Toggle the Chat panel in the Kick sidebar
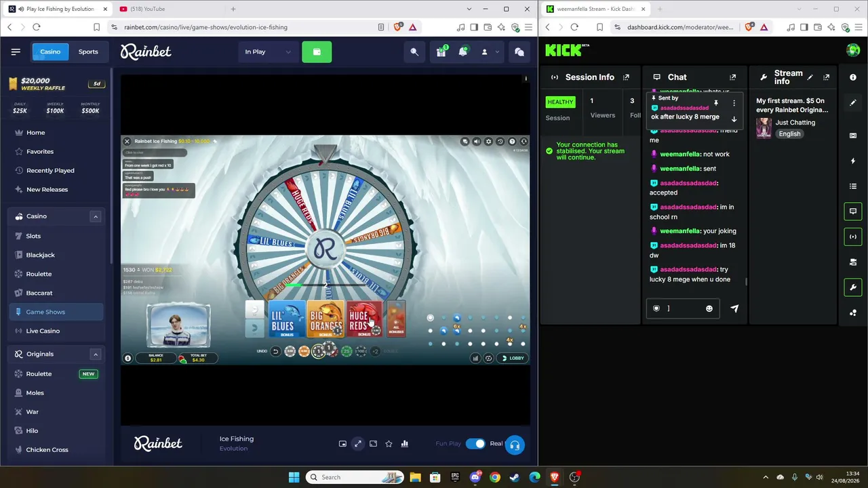 (x=853, y=211)
